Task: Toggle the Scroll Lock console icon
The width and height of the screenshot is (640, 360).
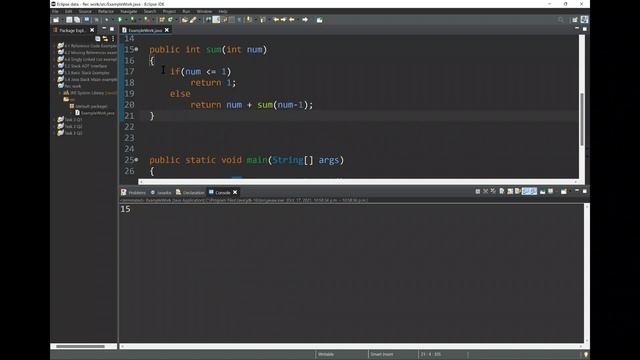Action: [510, 191]
